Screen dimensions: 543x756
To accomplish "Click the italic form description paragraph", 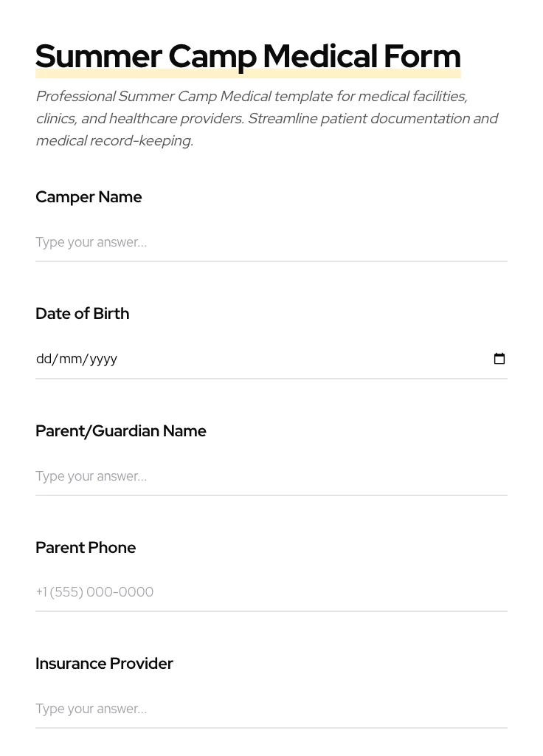I will [266, 118].
